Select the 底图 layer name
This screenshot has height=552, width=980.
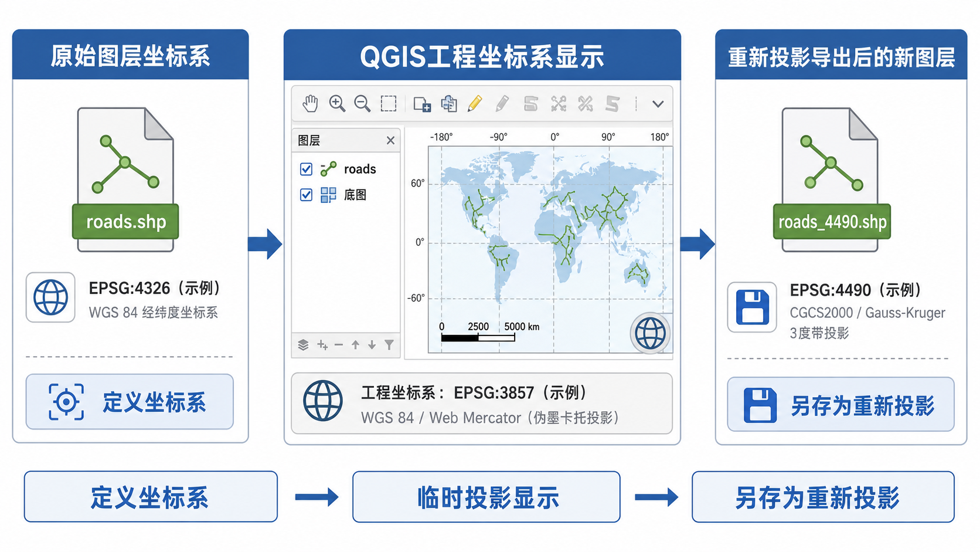[x=355, y=195]
